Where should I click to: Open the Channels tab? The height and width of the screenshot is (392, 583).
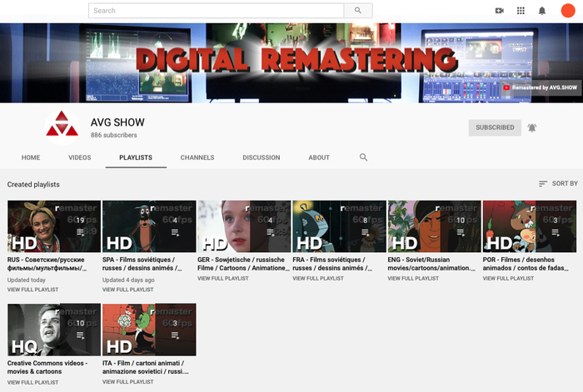[x=197, y=157]
